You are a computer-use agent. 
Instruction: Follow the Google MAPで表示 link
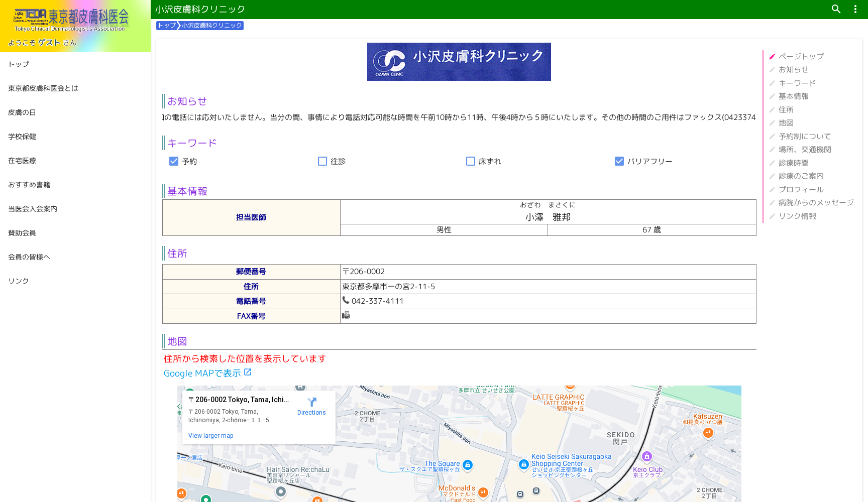(x=203, y=373)
